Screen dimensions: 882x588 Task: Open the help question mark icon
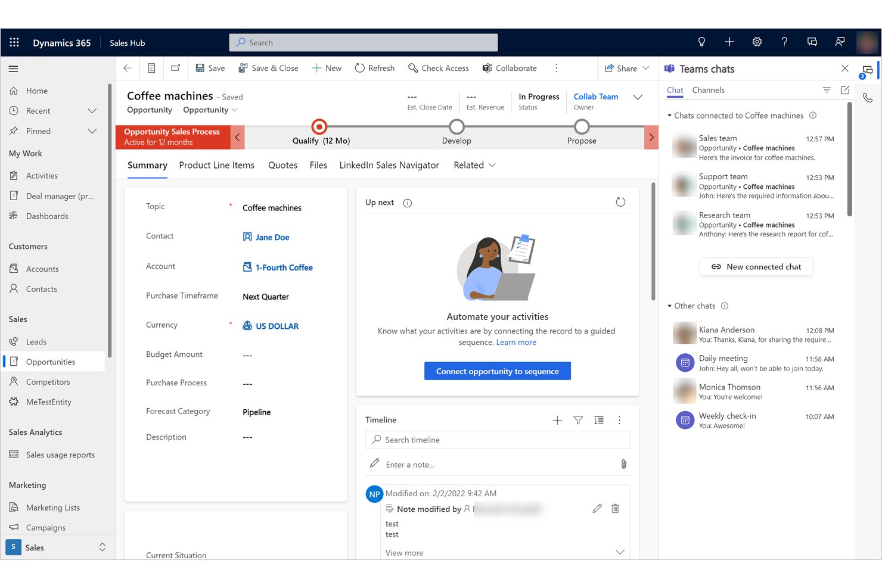coord(784,42)
